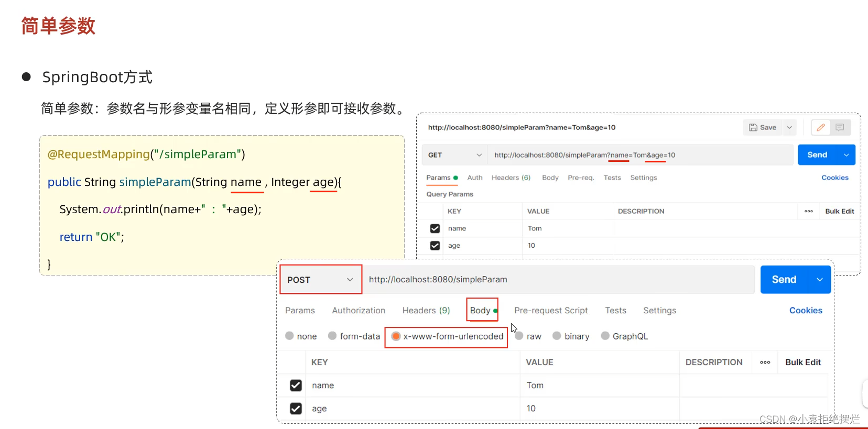Select the raw body type
The image size is (868, 429).
click(x=519, y=336)
